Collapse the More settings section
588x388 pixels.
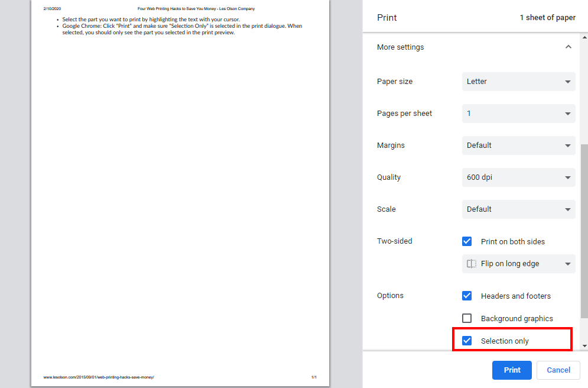pos(568,47)
